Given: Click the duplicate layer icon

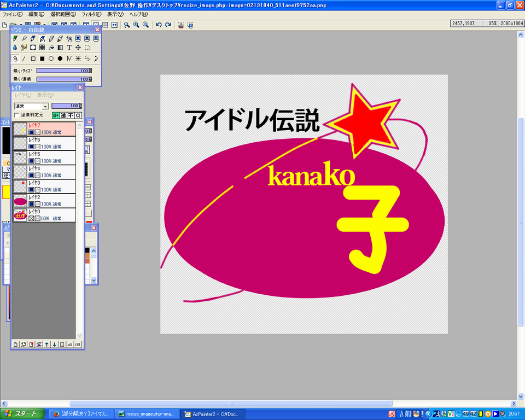Looking at the screenshot, I should click(24, 345).
